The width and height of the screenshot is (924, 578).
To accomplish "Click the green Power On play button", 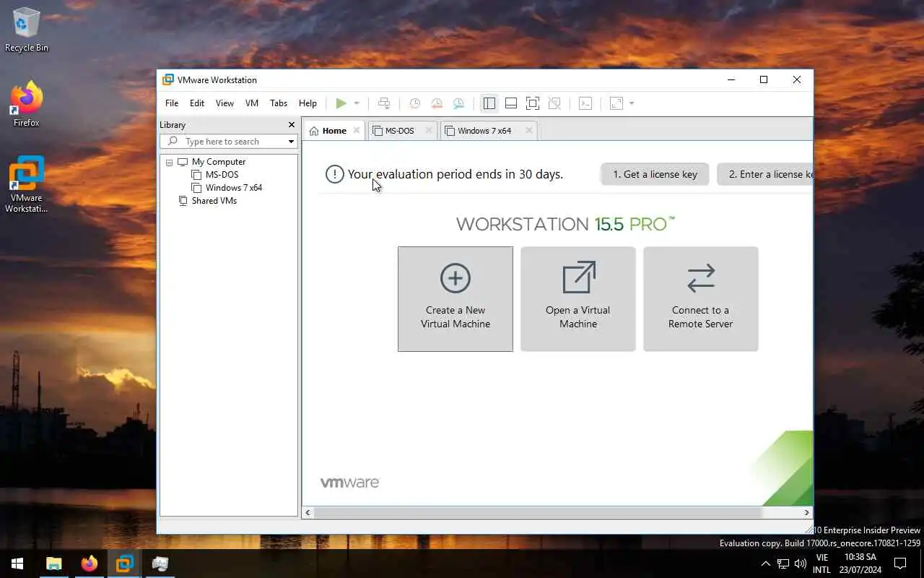I will [341, 103].
